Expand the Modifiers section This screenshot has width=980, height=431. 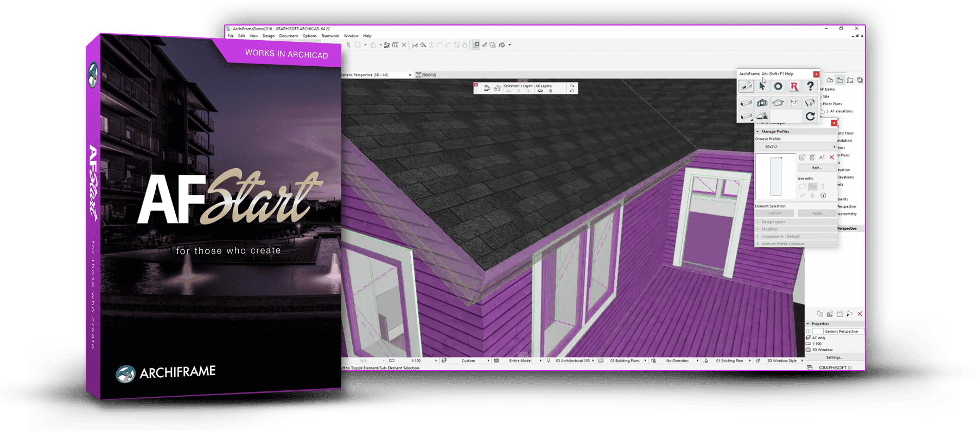[796, 229]
